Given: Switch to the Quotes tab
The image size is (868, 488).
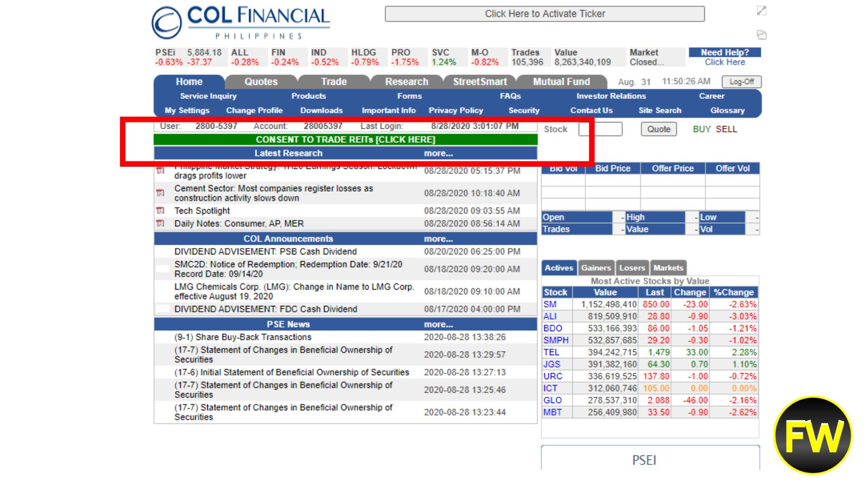Looking at the screenshot, I should 261,82.
